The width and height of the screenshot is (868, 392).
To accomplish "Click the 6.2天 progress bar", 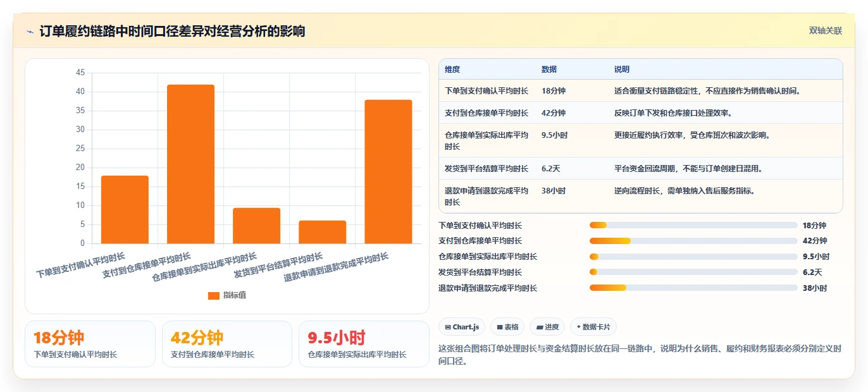I will [x=693, y=273].
